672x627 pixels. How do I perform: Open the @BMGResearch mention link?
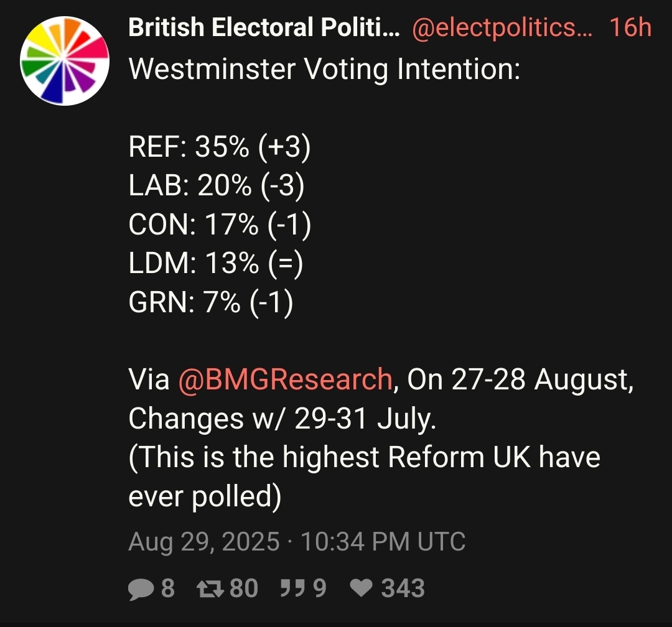pos(285,379)
